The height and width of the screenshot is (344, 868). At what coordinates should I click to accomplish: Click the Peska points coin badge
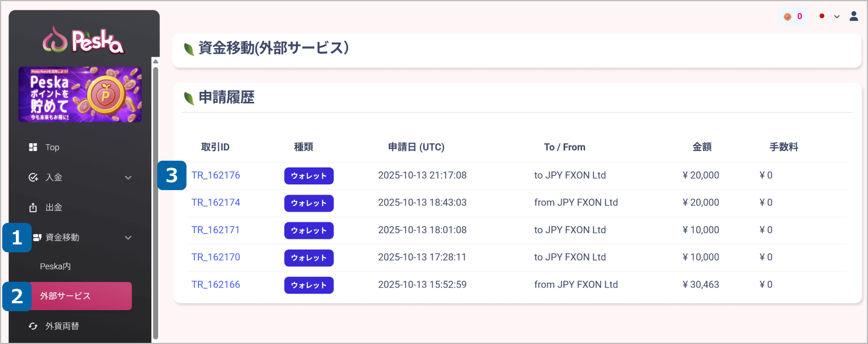(x=793, y=16)
